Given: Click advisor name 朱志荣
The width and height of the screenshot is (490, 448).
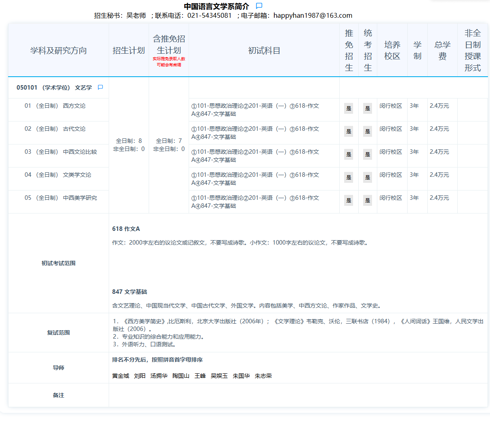Looking at the screenshot, I should 263,376.
